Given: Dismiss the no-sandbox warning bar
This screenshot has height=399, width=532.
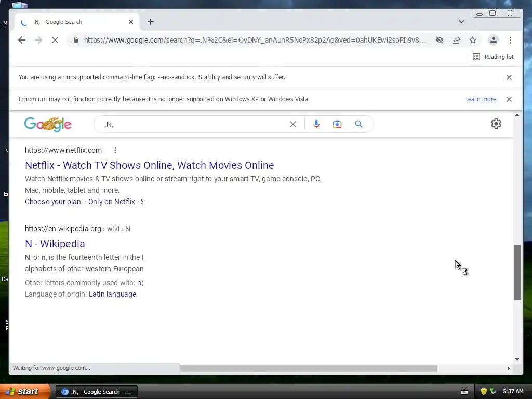Looking at the screenshot, I should coord(509,77).
